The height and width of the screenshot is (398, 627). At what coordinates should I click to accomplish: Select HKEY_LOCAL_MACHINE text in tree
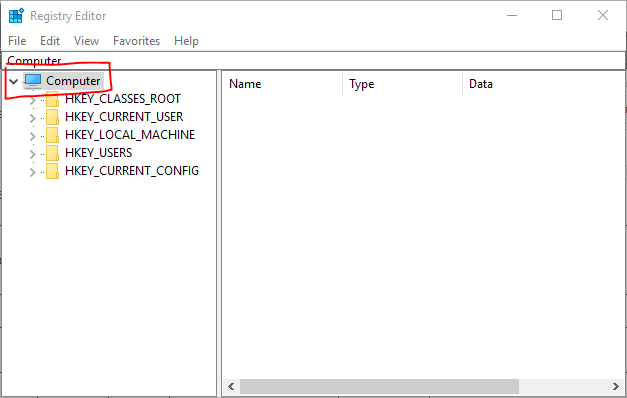pyautogui.click(x=130, y=135)
